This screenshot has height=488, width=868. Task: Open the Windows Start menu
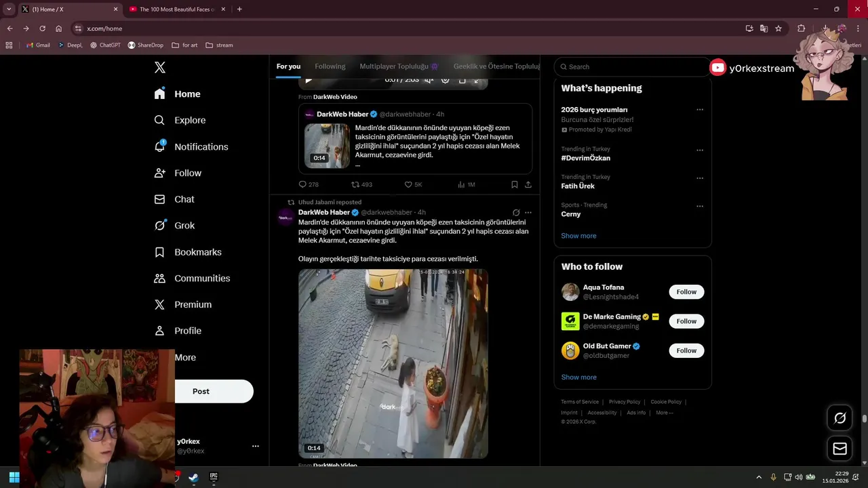tap(14, 477)
